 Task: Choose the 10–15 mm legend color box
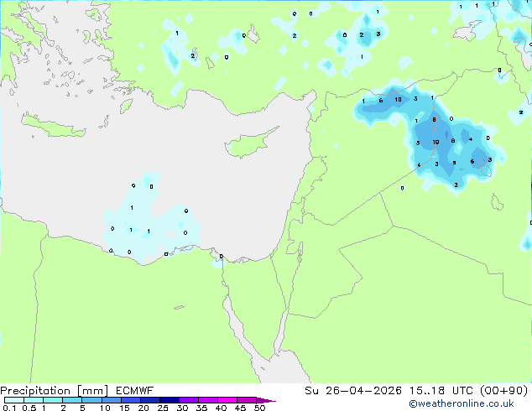111,400
